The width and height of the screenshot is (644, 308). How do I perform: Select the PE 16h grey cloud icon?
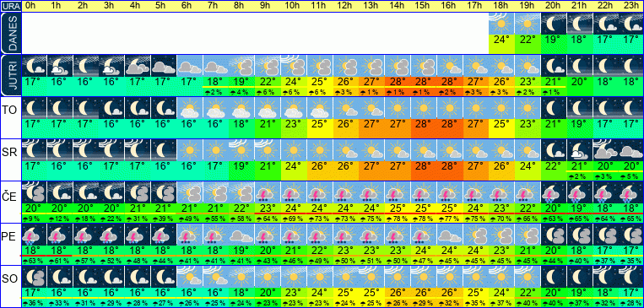pyautogui.click(x=450, y=234)
